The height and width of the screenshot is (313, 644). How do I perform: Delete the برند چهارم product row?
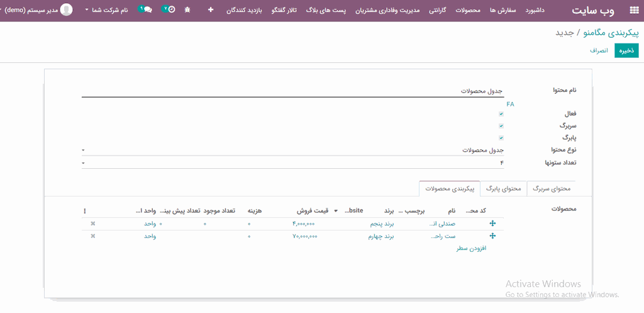point(93,236)
